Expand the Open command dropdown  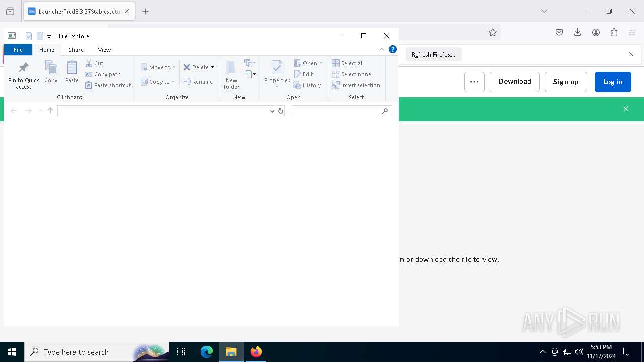click(321, 63)
